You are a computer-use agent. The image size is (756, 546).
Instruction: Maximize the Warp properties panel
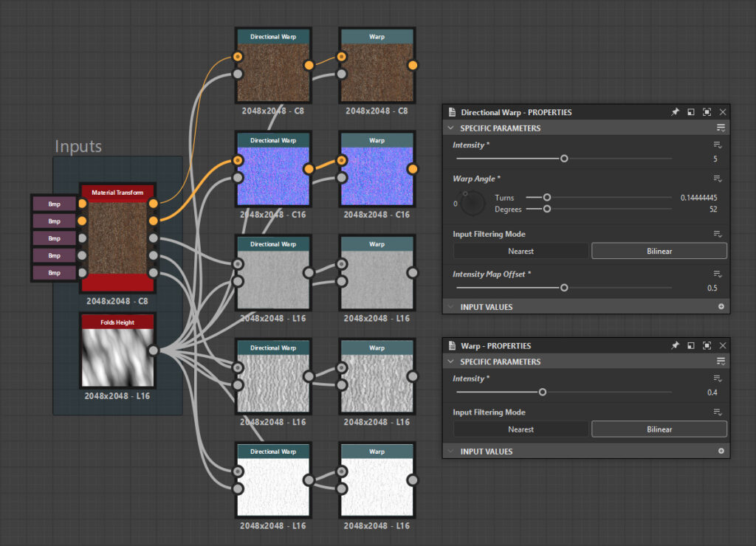click(707, 345)
